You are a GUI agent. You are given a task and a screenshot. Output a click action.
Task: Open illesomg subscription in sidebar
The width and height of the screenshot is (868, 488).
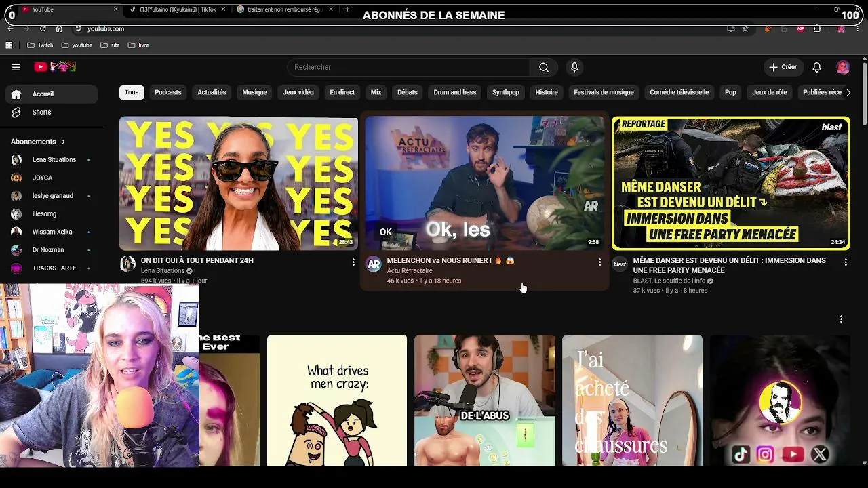coord(52,214)
